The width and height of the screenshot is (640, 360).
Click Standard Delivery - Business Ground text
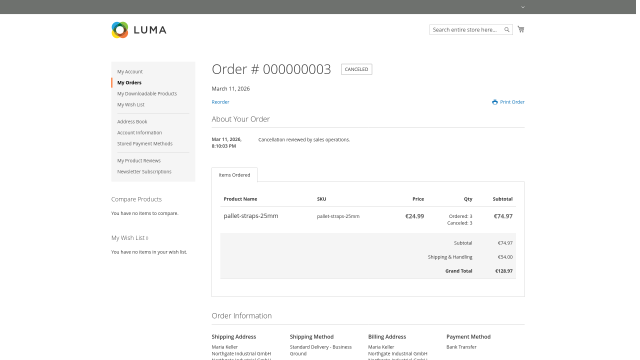pos(321,350)
